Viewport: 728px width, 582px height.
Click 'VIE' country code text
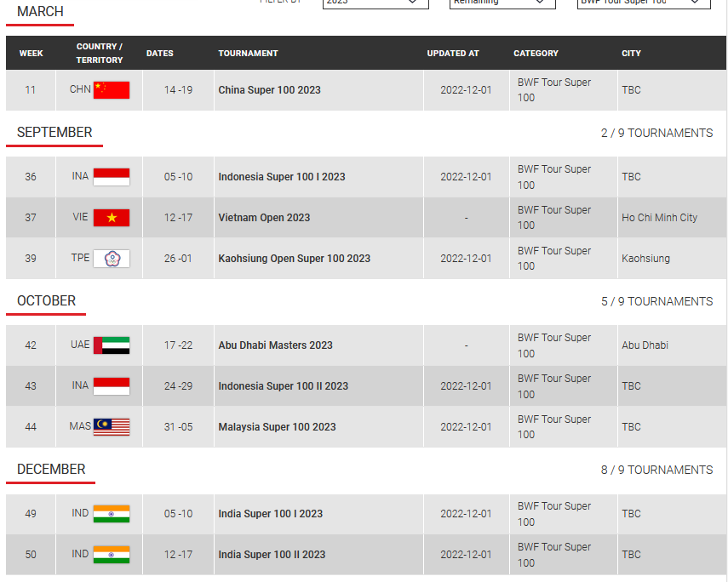point(80,217)
